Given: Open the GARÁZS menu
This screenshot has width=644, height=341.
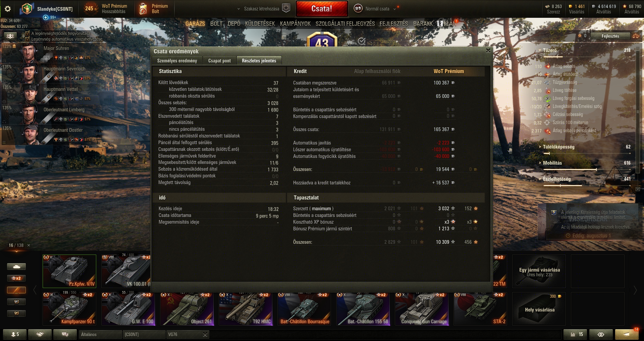Looking at the screenshot, I should pyautogui.click(x=195, y=24).
